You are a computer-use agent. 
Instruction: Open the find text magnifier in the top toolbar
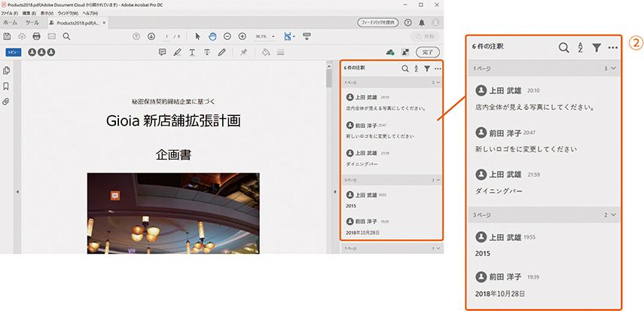coord(66,36)
